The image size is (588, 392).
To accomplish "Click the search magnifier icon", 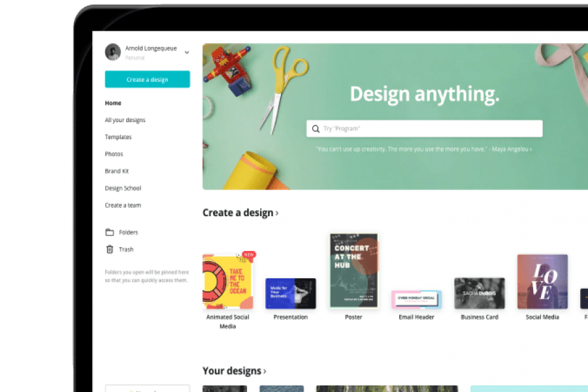I will coord(316,129).
